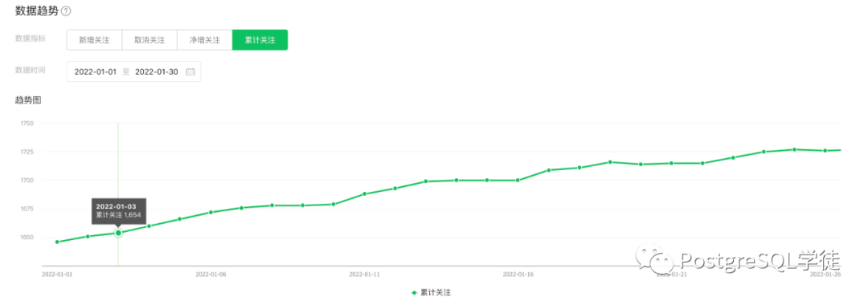Click the highlighted 2022-01-03 data point
868x301 pixels.
point(118,233)
